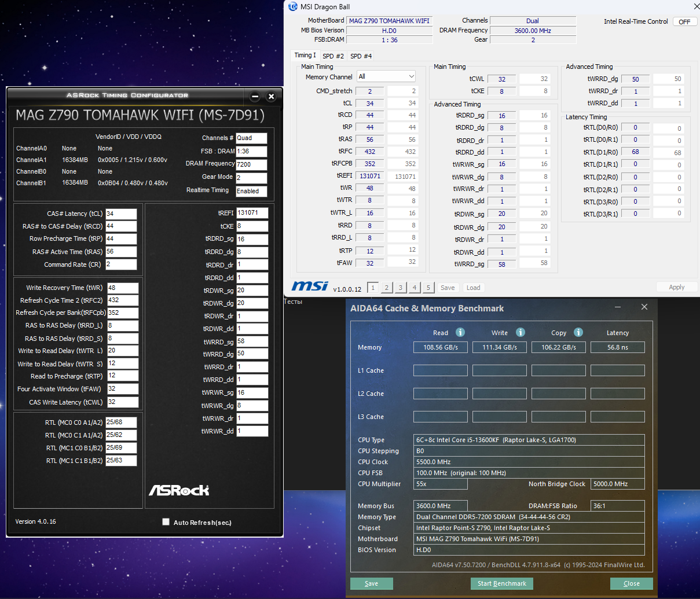
Task: Click the Command Rate (CR) field in ASRock
Action: (x=121, y=264)
